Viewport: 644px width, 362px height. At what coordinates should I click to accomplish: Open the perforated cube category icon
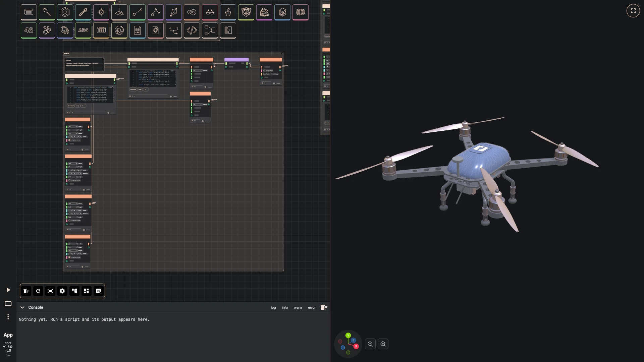pos(264,12)
